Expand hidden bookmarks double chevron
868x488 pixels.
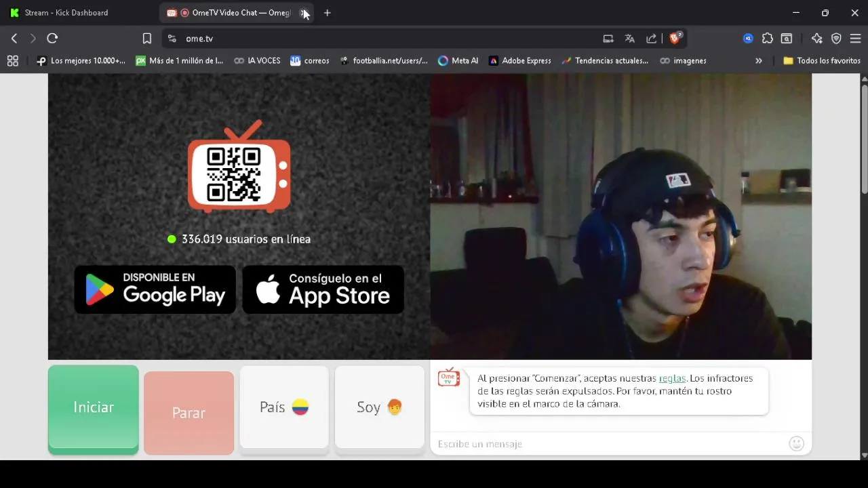(x=759, y=61)
